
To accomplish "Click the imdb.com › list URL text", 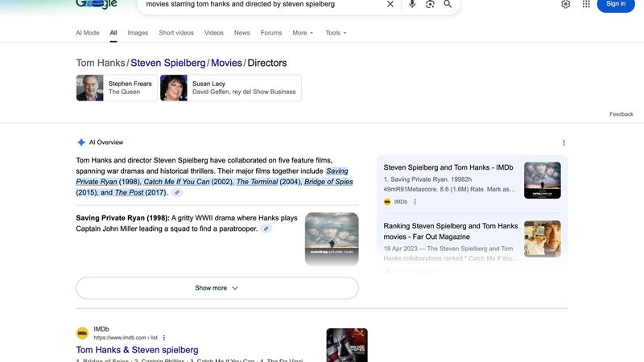I will tap(126, 338).
